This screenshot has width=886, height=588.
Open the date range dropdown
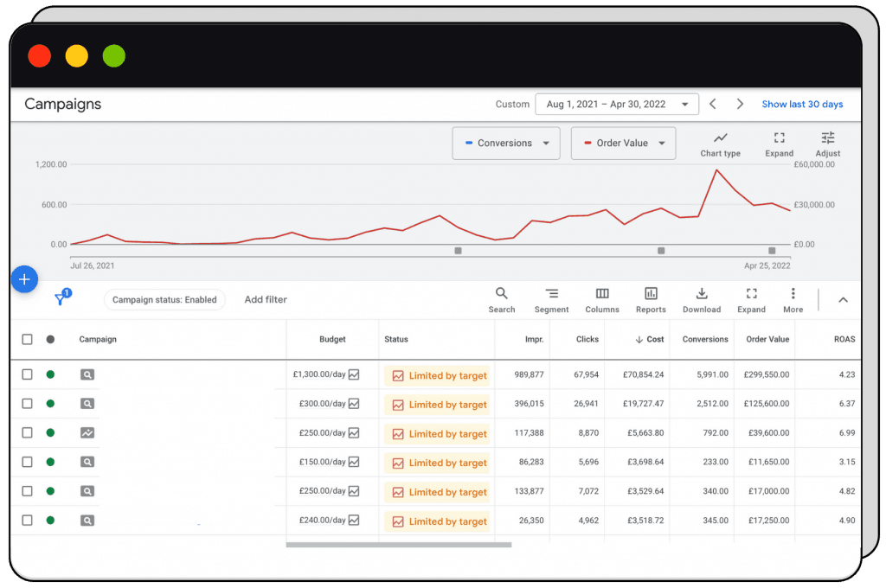[616, 104]
